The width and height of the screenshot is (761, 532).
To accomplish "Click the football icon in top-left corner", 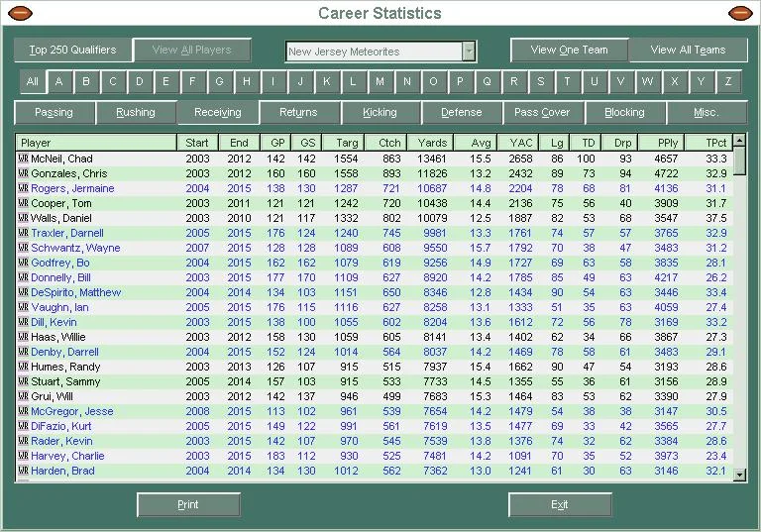I will coord(20,14).
